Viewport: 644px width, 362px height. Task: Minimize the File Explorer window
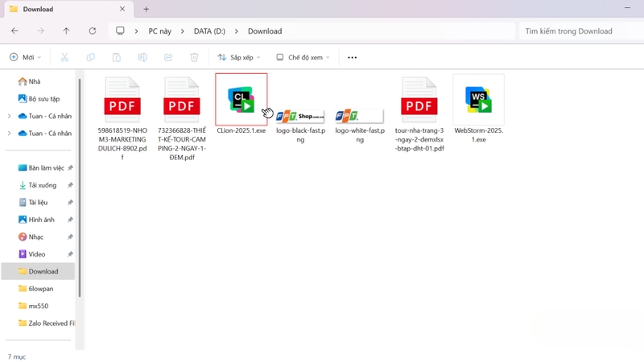627,8
